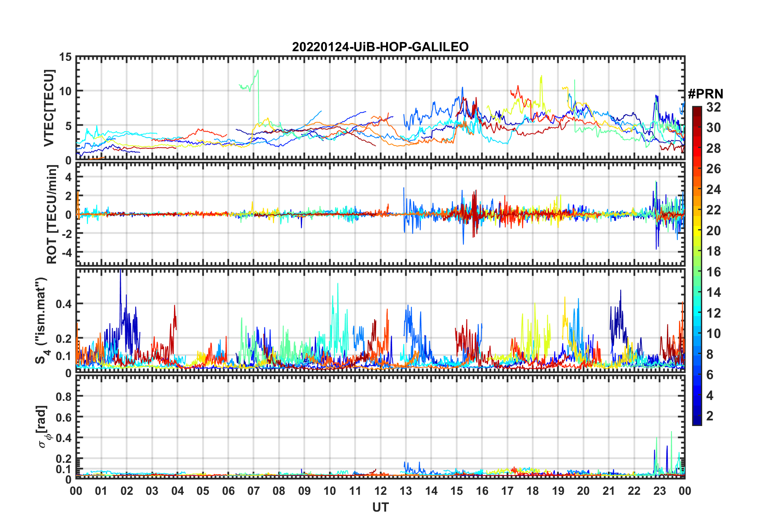Click VTEC y-axis tick value 15
The width and height of the screenshot is (761, 532).
pyautogui.click(x=65, y=57)
